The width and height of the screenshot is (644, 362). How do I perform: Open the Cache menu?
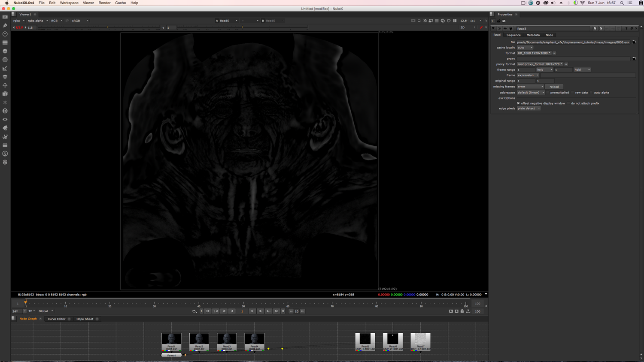pos(120,3)
